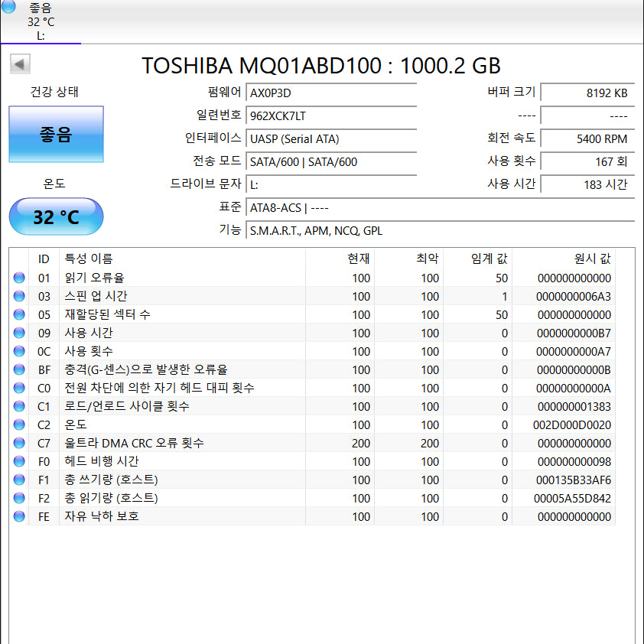
Task: Select the 읽기 오류율 attribute row
Action: pyautogui.click(x=312, y=278)
